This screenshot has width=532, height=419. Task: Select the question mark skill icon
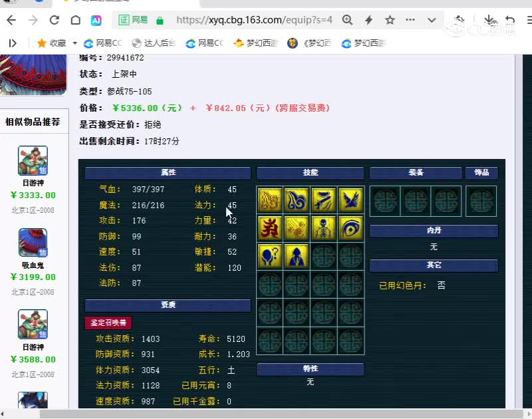(x=270, y=256)
